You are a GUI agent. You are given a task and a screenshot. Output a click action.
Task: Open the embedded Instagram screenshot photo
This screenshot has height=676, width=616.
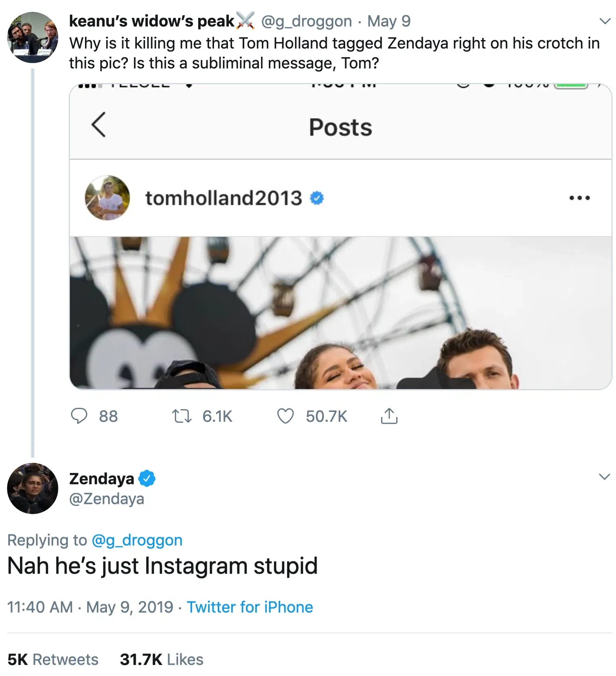[x=340, y=313]
